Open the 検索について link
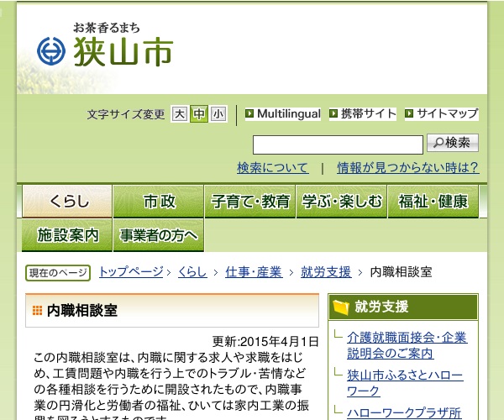Image resolution: width=504 pixels, height=420 pixels. pos(272,168)
